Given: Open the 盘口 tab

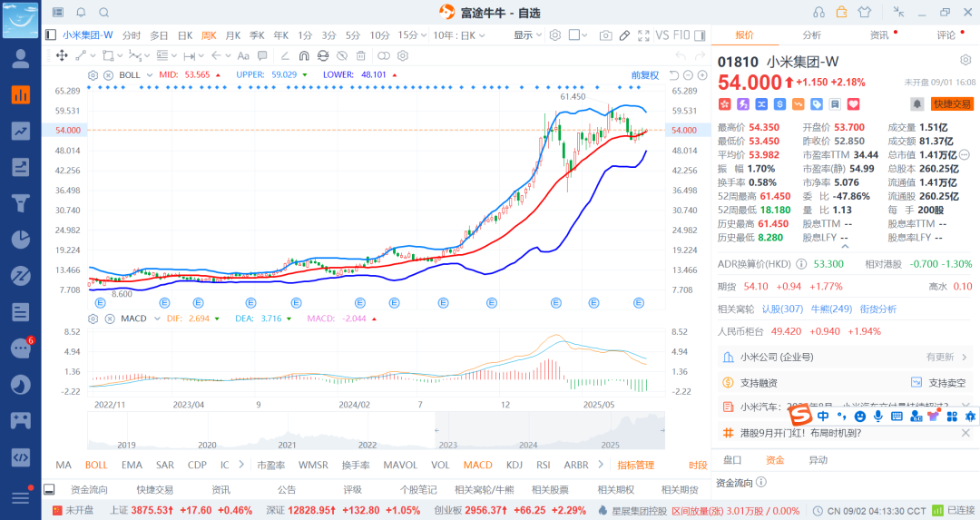Looking at the screenshot, I should coord(732,460).
